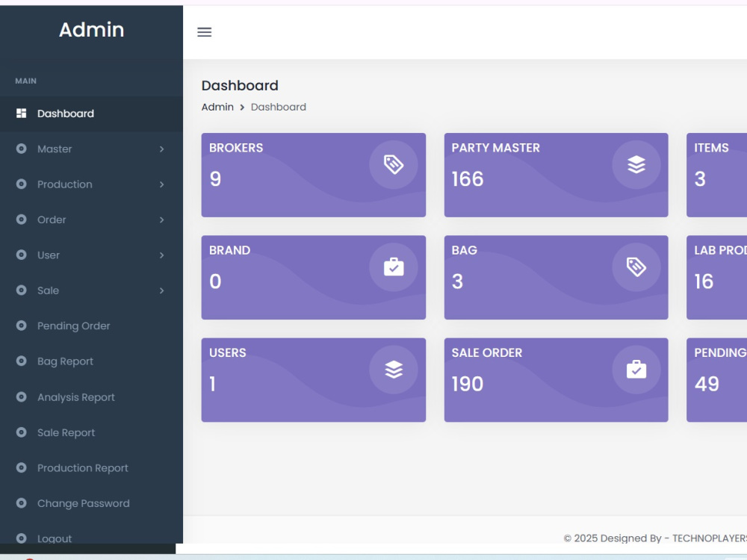Expand the Master submenu chevron
This screenshot has width=747, height=560.
click(x=162, y=149)
